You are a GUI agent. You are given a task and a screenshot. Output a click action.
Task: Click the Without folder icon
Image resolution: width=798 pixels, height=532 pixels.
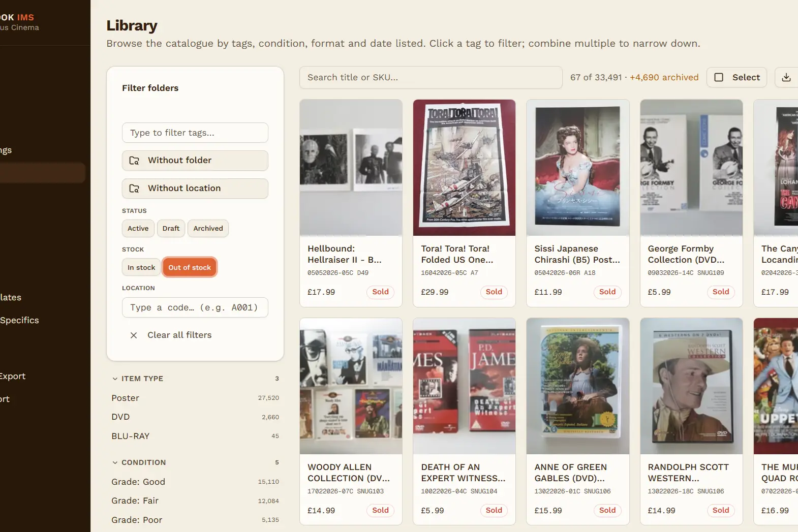tap(134, 161)
